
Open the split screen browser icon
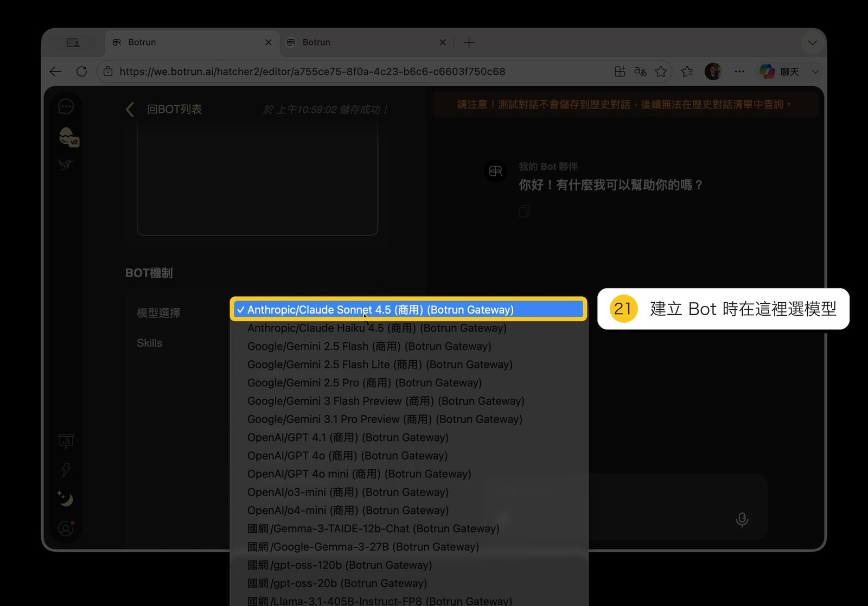tap(620, 72)
